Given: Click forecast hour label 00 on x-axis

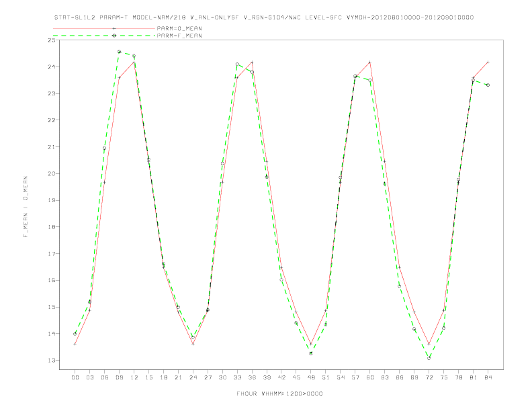Looking at the screenshot, I should (x=75, y=377).
